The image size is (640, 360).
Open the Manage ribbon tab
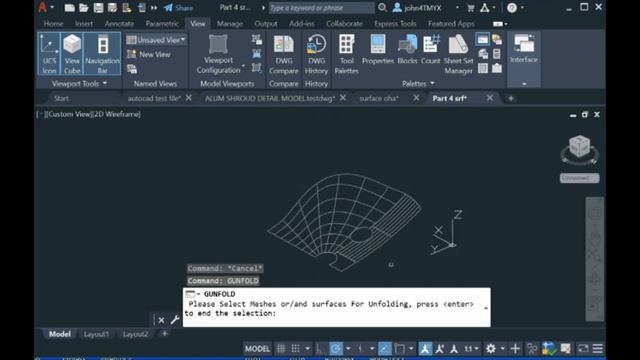230,24
